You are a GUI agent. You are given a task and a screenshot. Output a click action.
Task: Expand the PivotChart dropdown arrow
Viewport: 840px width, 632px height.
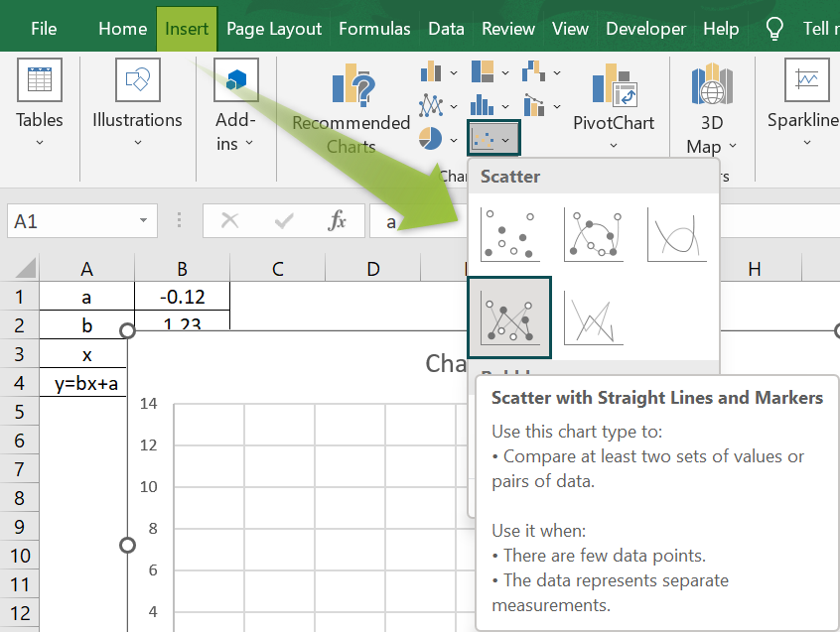click(x=614, y=146)
